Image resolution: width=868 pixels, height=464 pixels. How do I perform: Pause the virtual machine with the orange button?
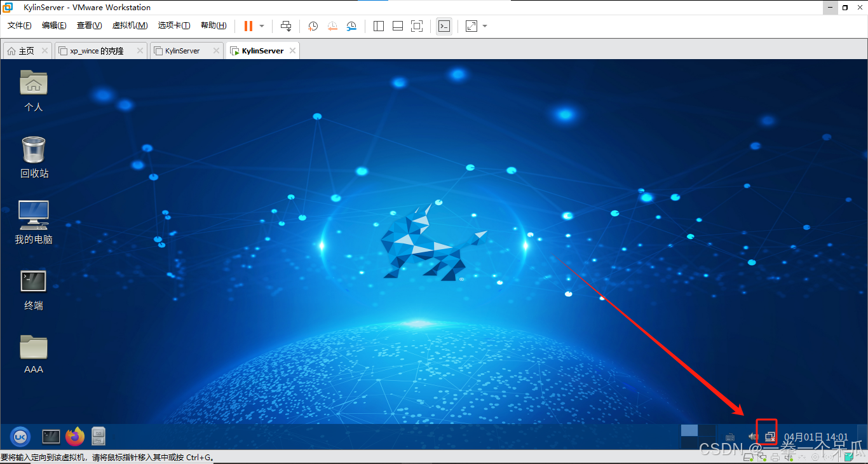point(248,26)
